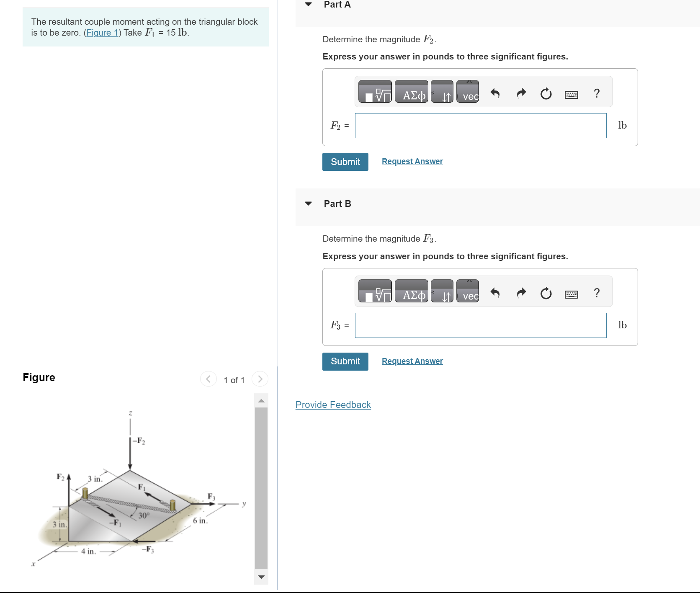Click the next figure arrow beside 1 of 1
Screen dimensions: 700x593
(x=260, y=379)
